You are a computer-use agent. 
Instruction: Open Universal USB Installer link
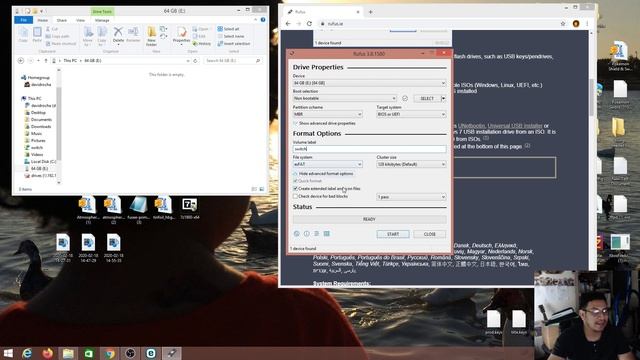(x=515, y=126)
